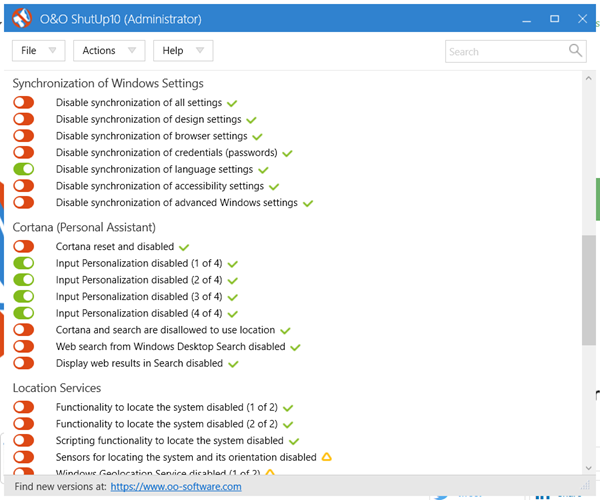Open the Actions dropdown menu
The image size is (600, 500).
click(x=108, y=51)
